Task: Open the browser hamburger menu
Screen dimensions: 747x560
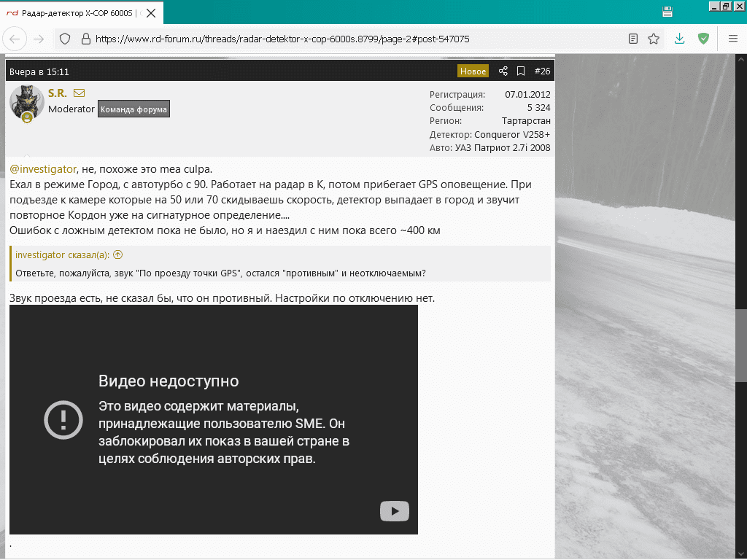Action: 732,39
